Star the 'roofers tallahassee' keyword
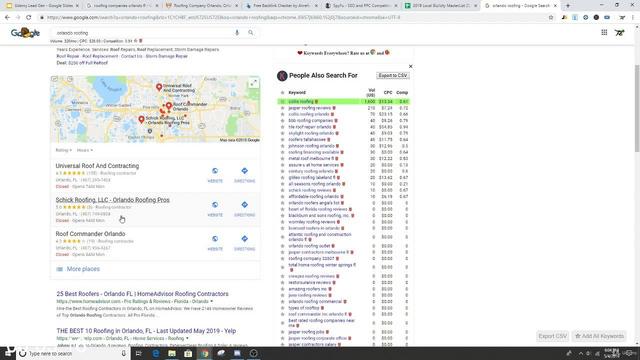640x360 pixels. (x=282, y=140)
